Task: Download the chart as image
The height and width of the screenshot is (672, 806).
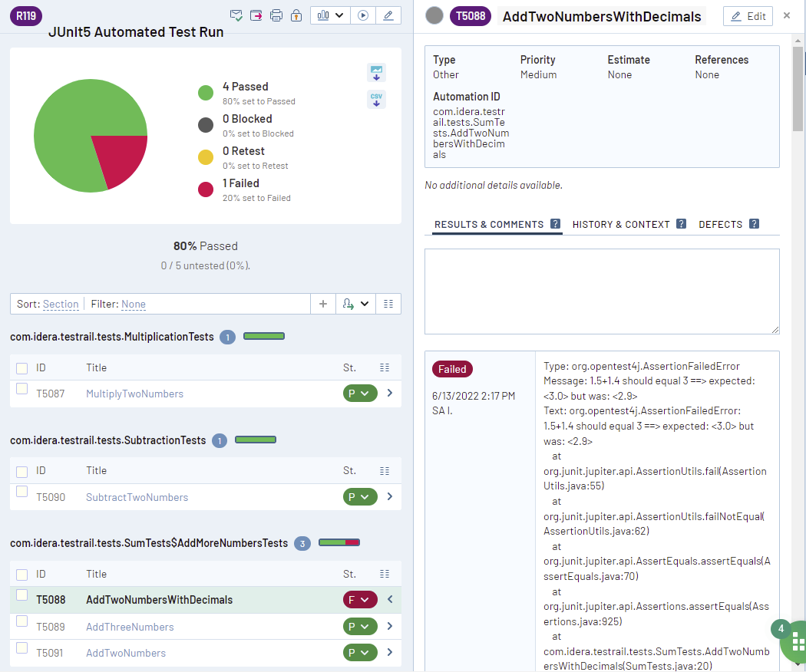Action: pyautogui.click(x=376, y=73)
